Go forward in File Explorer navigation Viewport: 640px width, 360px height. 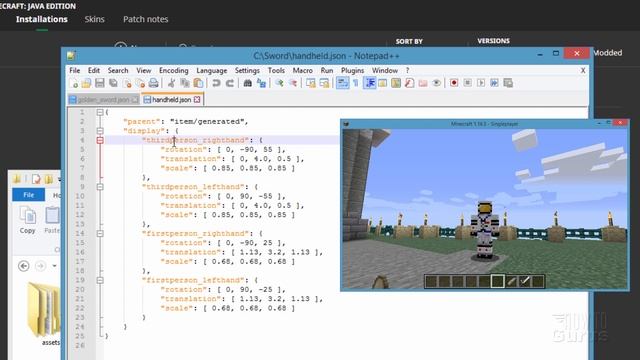pos(40,266)
